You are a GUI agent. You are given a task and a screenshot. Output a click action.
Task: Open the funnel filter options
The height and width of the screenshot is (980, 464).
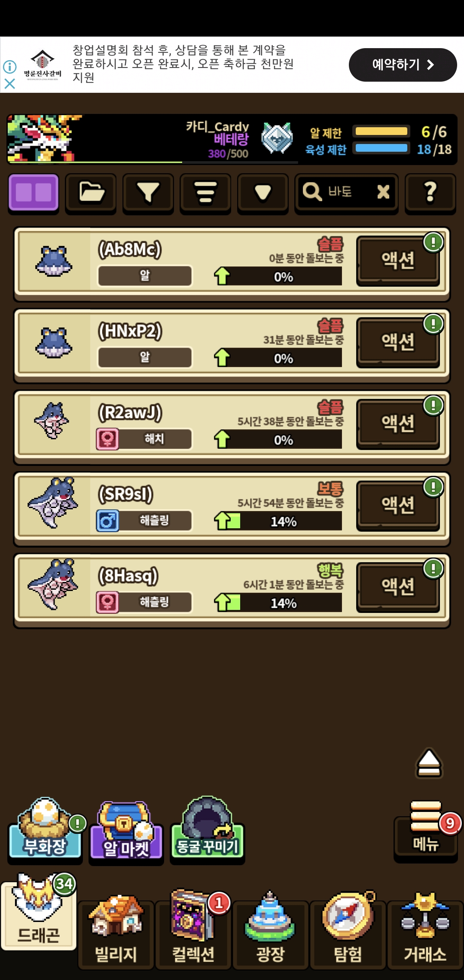tap(148, 193)
